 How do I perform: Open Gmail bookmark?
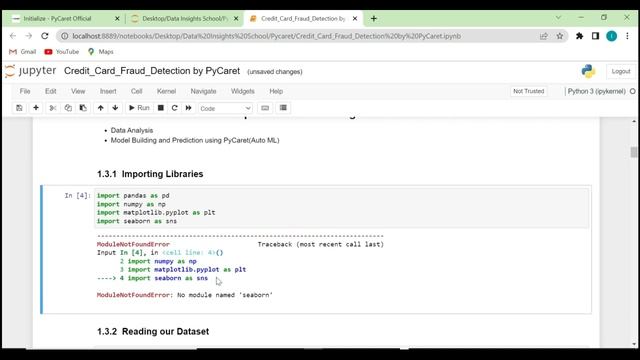tap(23, 52)
